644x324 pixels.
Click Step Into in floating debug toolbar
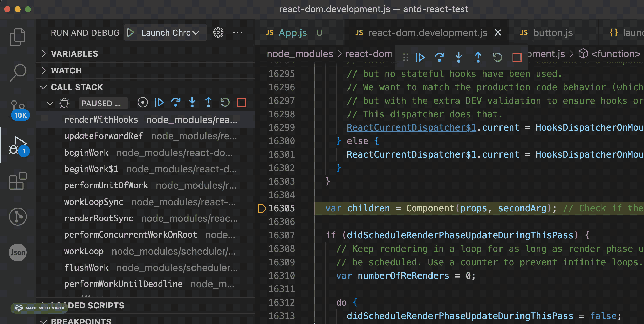458,57
